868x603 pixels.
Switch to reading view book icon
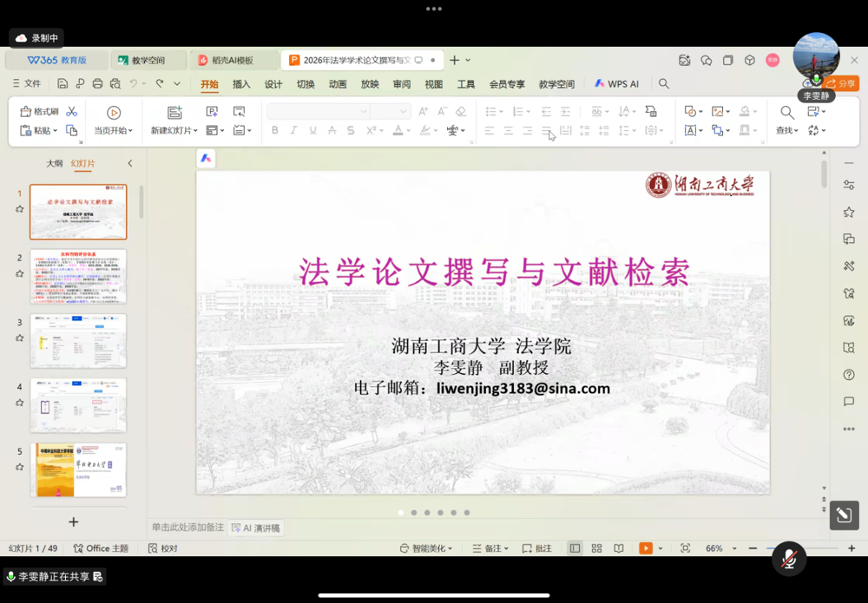click(618, 548)
